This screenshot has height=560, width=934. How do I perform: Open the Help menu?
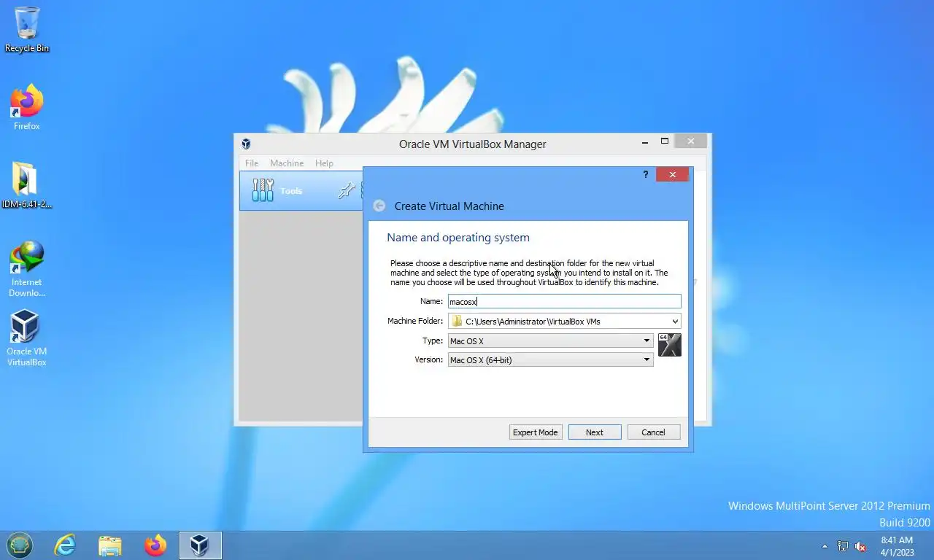[324, 163]
